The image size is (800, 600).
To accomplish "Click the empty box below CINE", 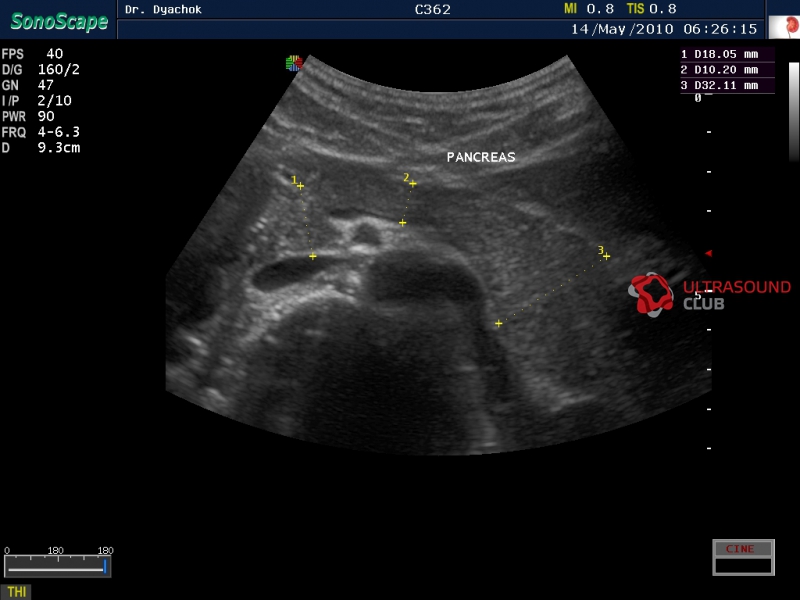I will (743, 566).
